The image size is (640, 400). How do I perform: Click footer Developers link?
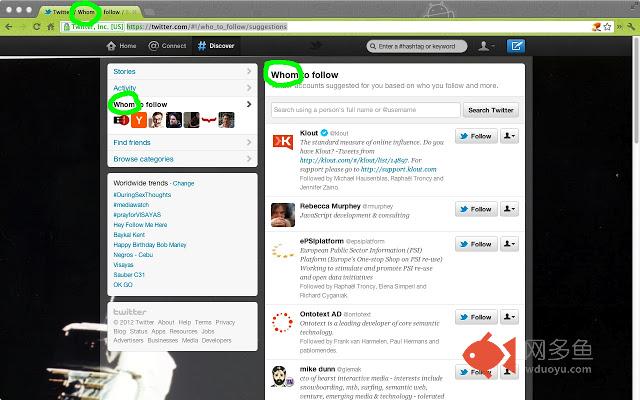coord(216,340)
